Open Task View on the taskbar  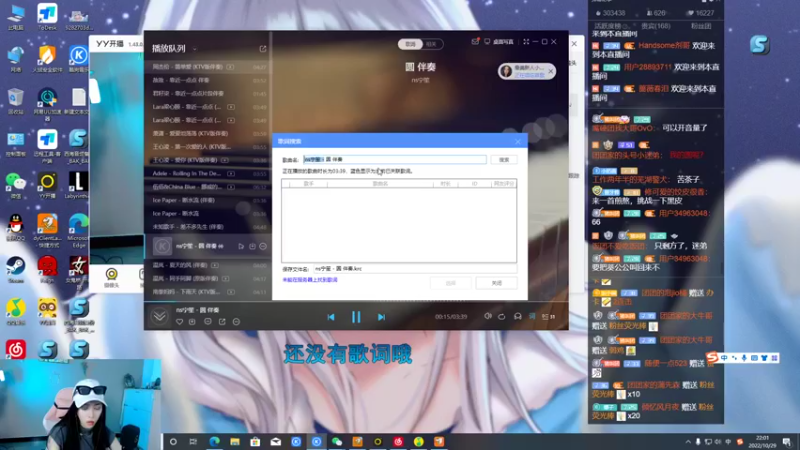[193, 442]
